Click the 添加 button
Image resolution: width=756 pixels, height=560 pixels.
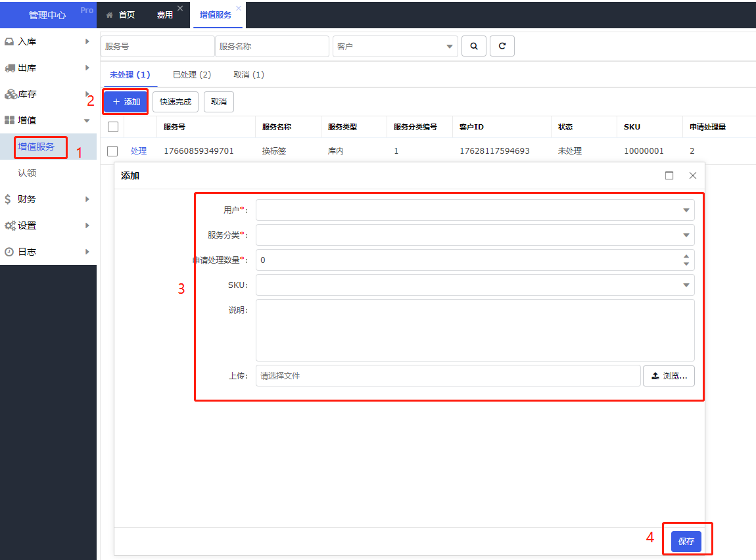coord(126,102)
